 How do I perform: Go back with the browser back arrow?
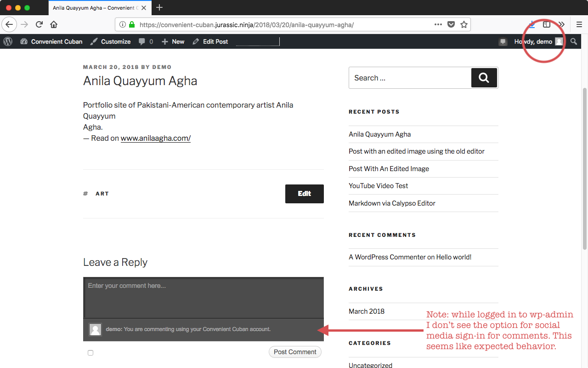[x=9, y=24]
